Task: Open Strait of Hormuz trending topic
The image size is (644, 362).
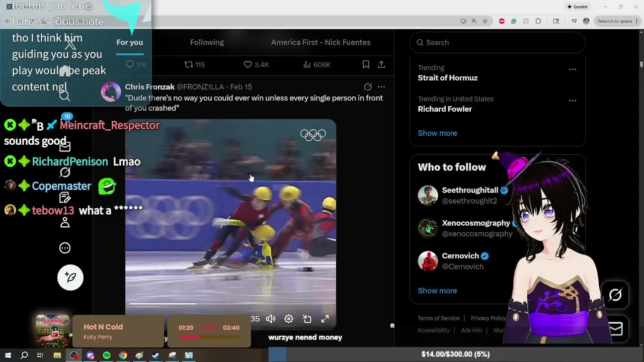Action: point(448,78)
